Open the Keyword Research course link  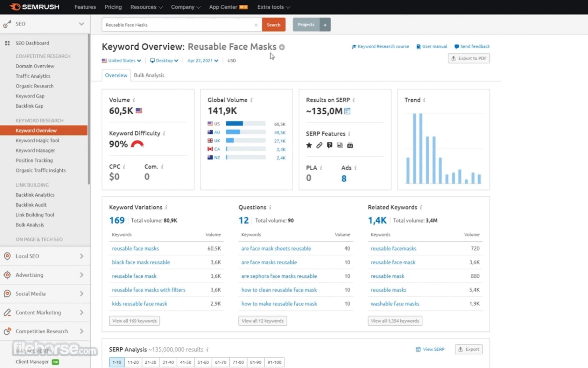coord(380,47)
